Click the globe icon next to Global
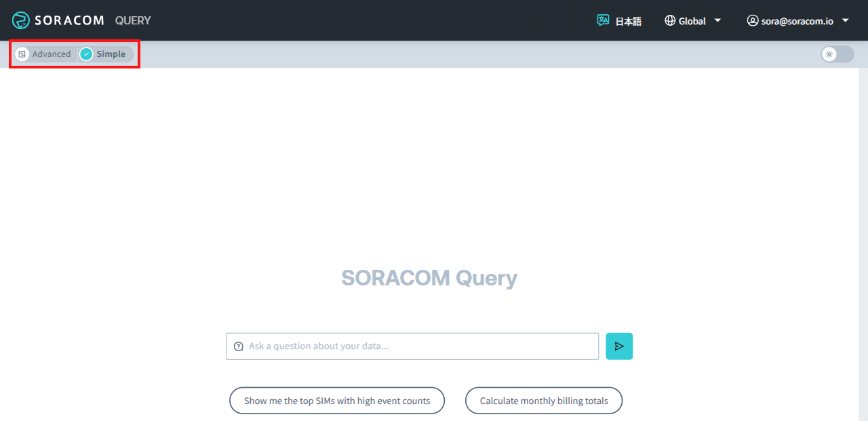The width and height of the screenshot is (868, 421). click(669, 20)
